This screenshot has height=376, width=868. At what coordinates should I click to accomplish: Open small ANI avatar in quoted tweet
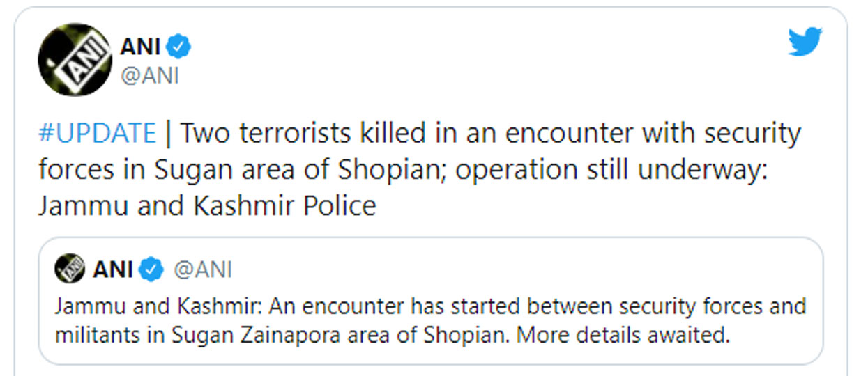pyautogui.click(x=69, y=269)
